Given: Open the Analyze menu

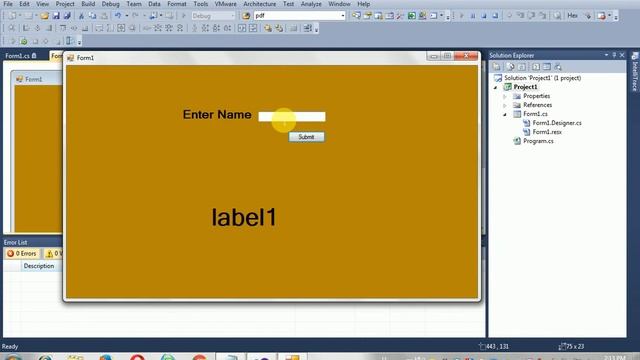Looking at the screenshot, I should coord(311,4).
